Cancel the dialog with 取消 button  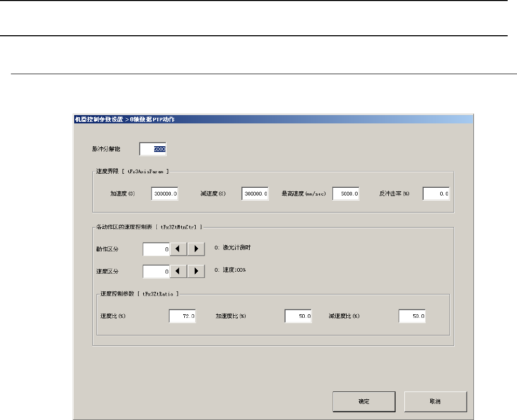pos(436,401)
